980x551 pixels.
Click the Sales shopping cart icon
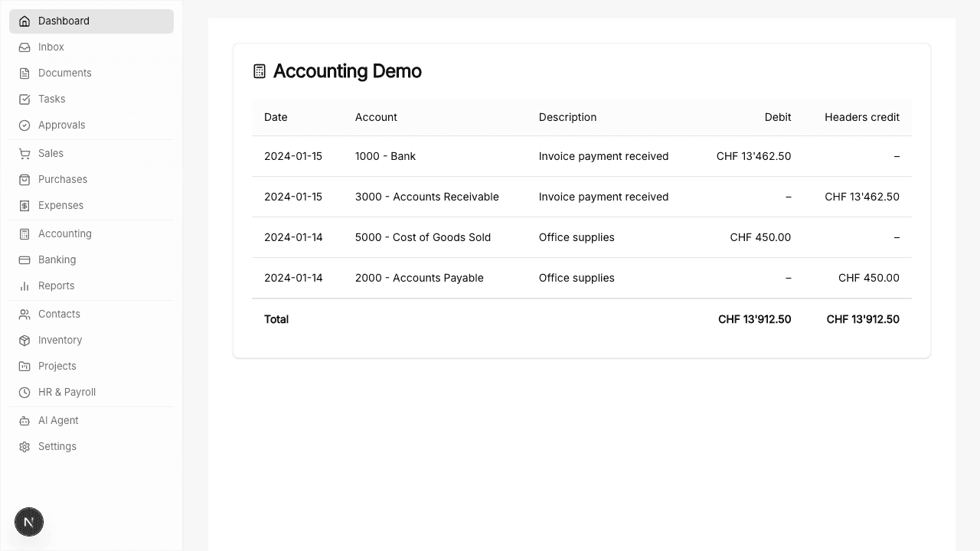tap(24, 154)
